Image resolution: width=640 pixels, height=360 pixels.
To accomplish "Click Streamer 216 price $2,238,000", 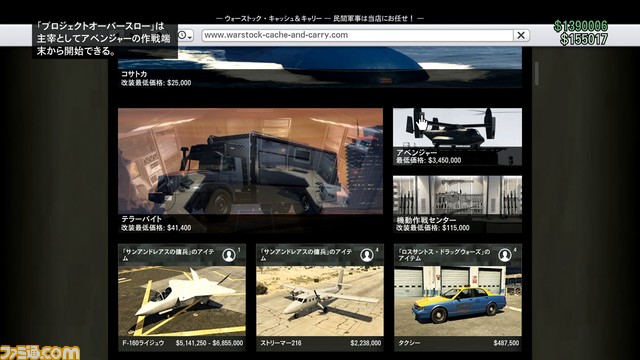I will coord(366,343).
